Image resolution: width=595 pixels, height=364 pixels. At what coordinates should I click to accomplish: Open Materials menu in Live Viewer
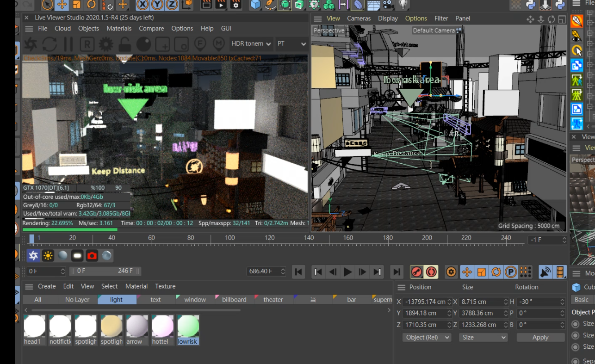tap(119, 28)
